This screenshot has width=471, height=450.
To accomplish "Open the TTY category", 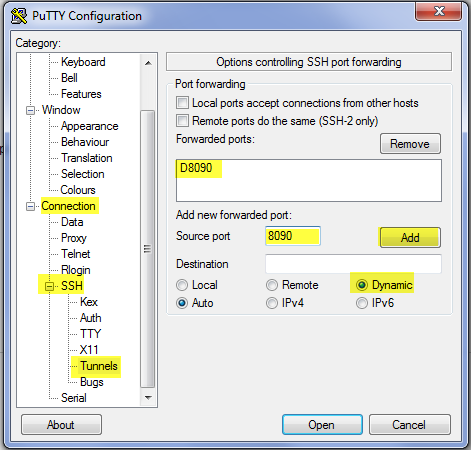I will [x=90, y=334].
